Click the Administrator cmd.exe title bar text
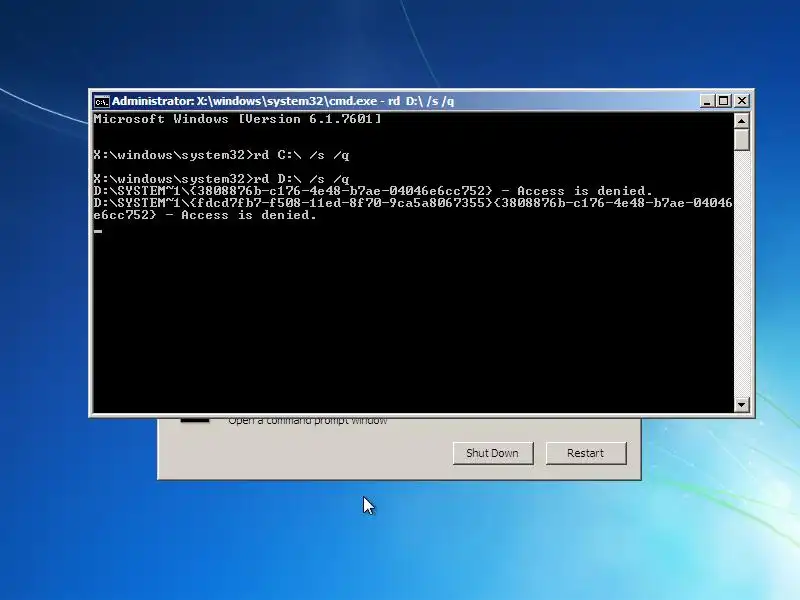The height and width of the screenshot is (600, 800). (283, 101)
